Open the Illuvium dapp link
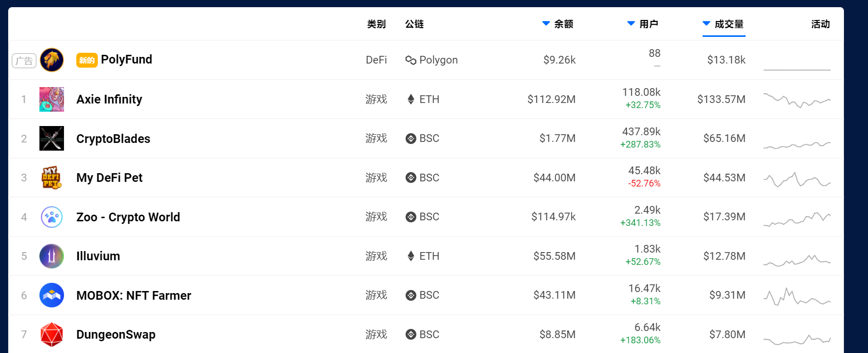 coord(98,256)
